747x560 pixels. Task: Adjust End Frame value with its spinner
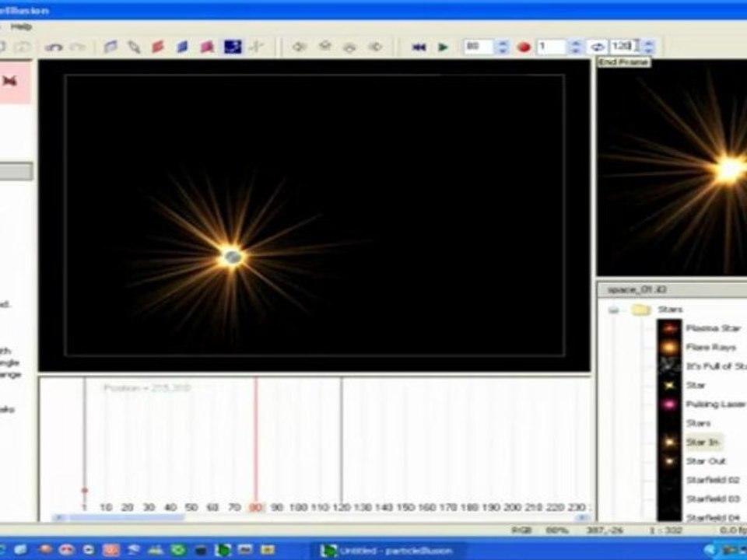(x=648, y=47)
